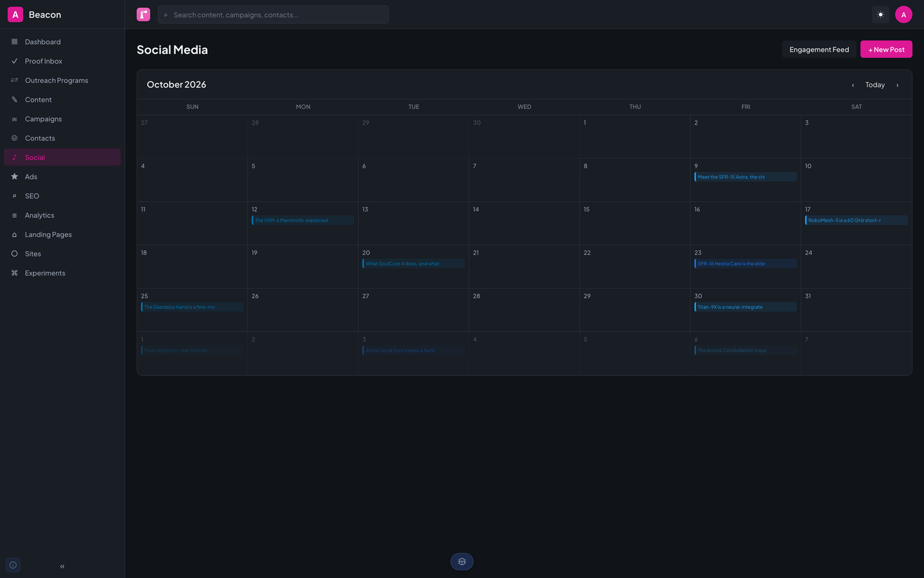The width and height of the screenshot is (924, 578).
Task: Open the Landing Pages menu item
Action: click(x=62, y=234)
